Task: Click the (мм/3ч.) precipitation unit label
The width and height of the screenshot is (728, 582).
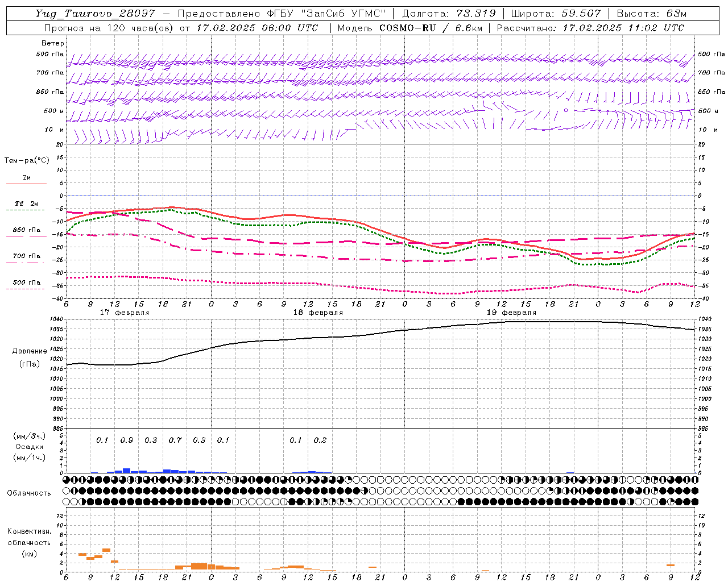Action: coord(30,436)
